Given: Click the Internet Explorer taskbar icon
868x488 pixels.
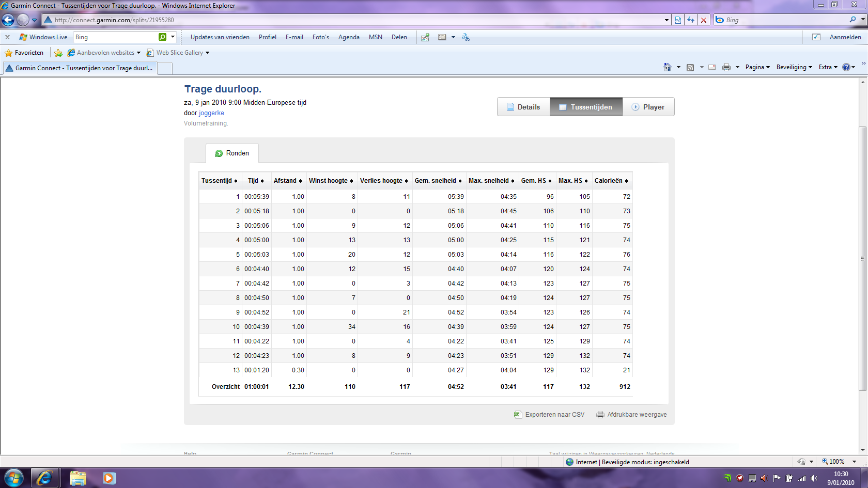Looking at the screenshot, I should 44,478.
